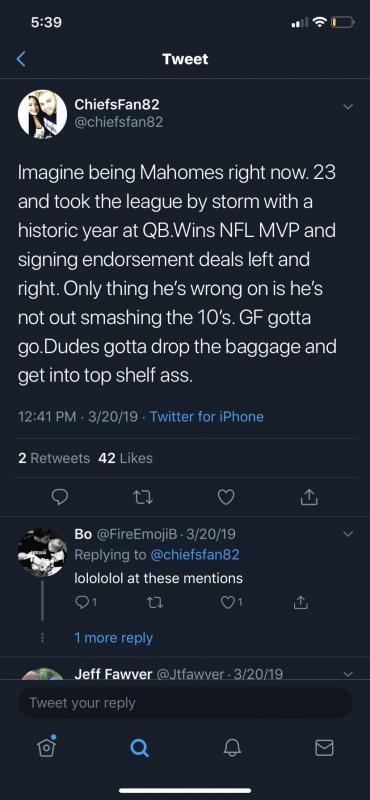Image resolution: width=370 pixels, height=800 pixels.
Task: Like Bo's lolololol reply
Action: tap(232, 603)
